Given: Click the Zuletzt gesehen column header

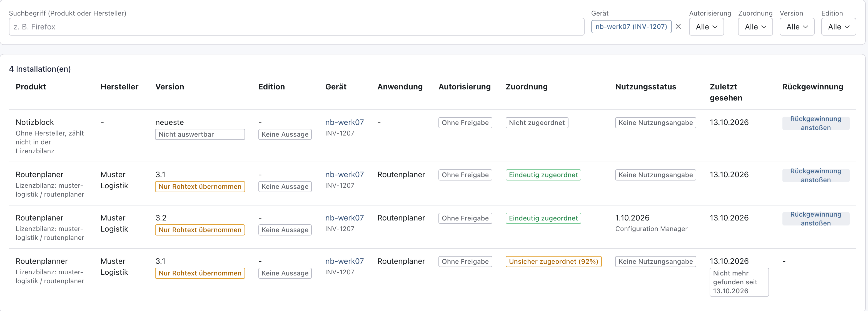Looking at the screenshot, I should pyautogui.click(x=726, y=92).
